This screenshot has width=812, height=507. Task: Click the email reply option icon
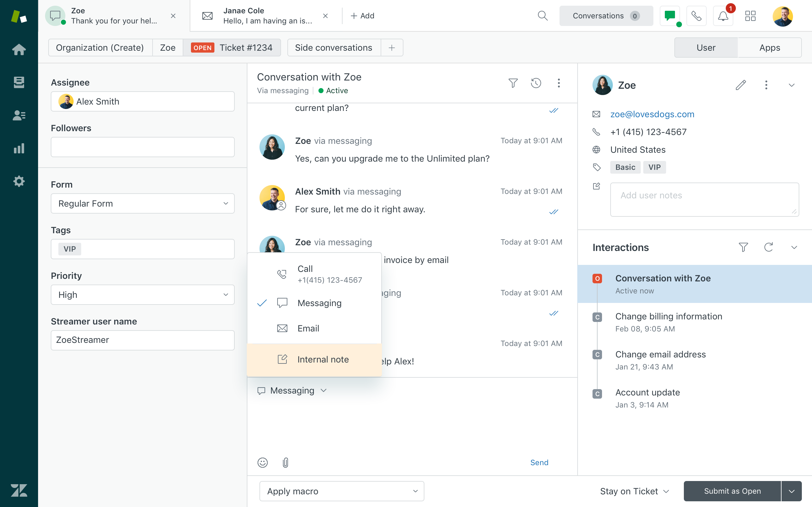282,328
